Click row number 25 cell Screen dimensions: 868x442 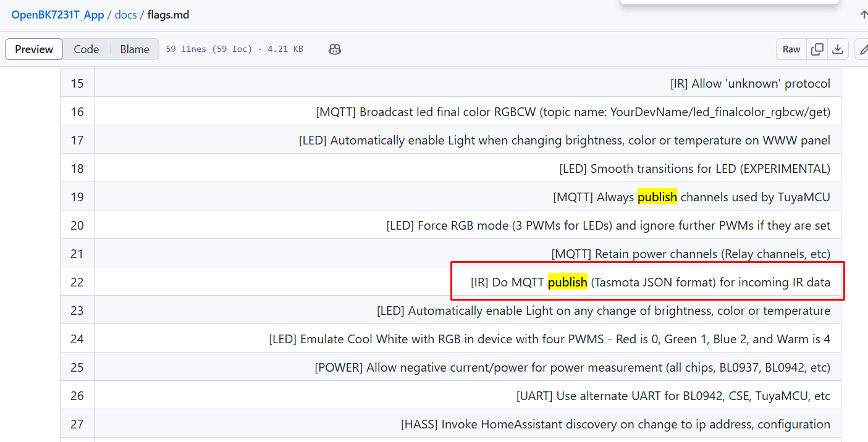[77, 367]
